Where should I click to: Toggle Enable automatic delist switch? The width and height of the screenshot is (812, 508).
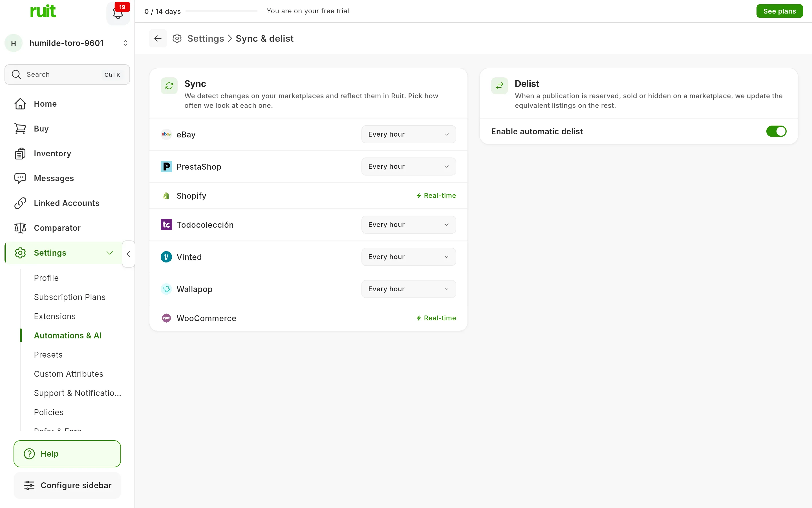coord(776,131)
